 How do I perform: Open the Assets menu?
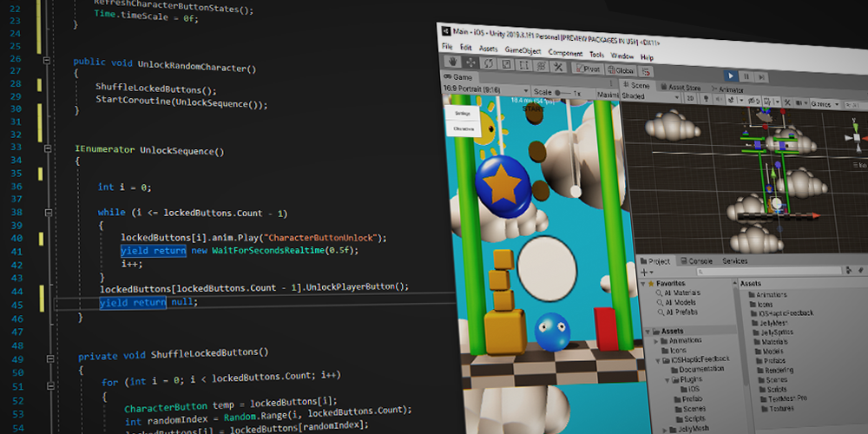pyautogui.click(x=488, y=49)
